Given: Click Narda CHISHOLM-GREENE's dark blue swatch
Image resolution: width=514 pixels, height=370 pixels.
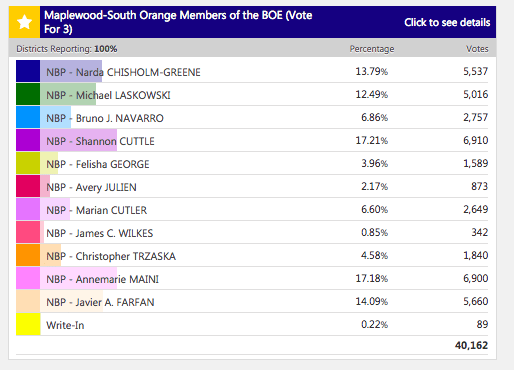Looking at the screenshot, I should pyautogui.click(x=28, y=71).
